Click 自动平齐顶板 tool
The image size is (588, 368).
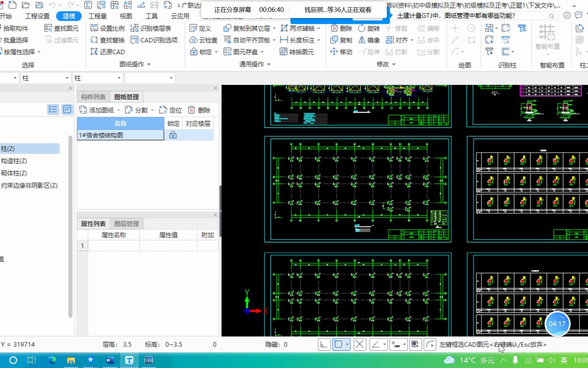pos(247,40)
